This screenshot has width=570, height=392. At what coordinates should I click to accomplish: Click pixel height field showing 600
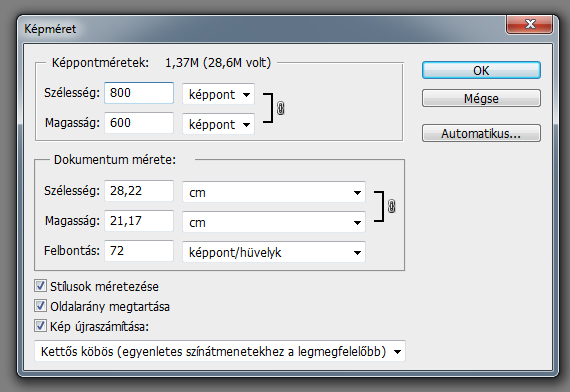(x=139, y=123)
